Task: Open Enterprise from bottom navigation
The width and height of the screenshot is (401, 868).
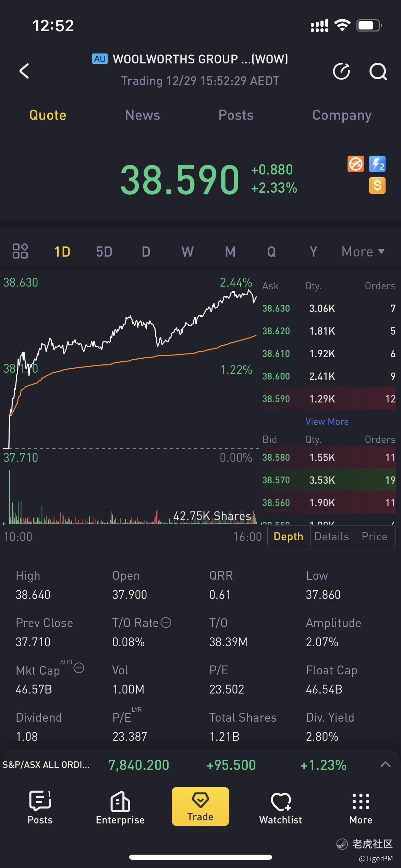Action: click(120, 807)
